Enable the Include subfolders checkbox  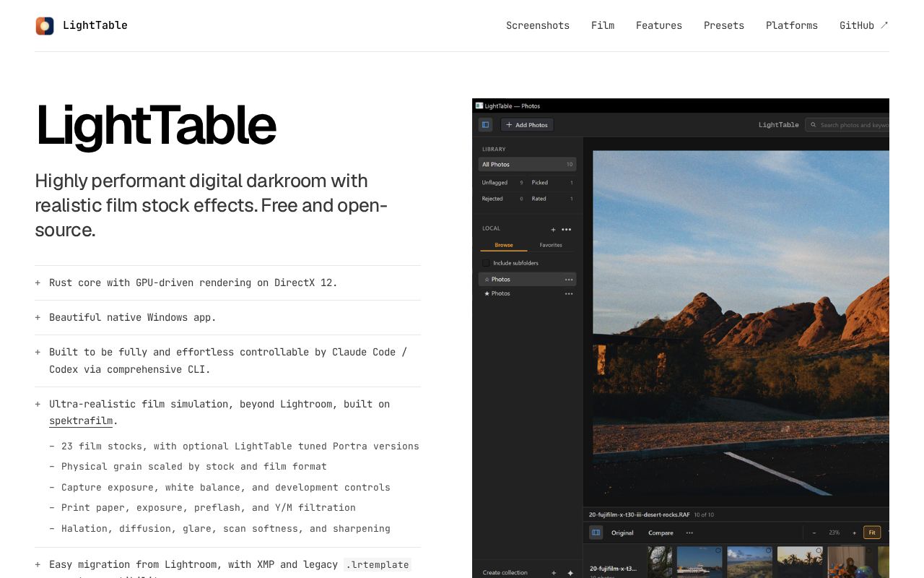point(486,263)
